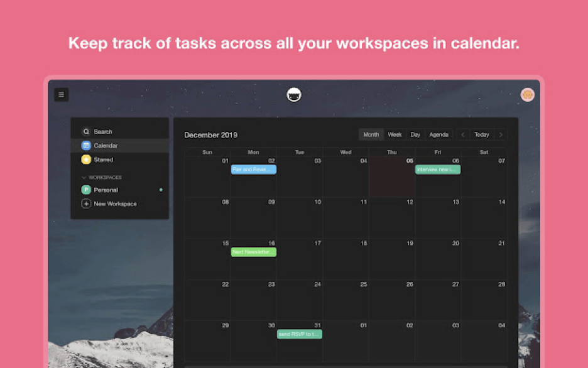Select the blue Calendar icon in sidebar
Viewport: 588px width, 368px height.
[86, 146]
